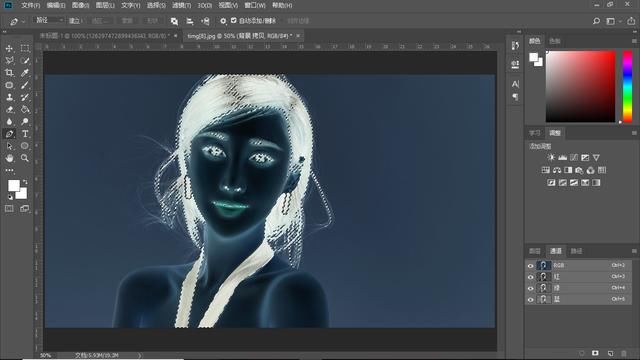Screen dimensions: 640x360
Task: Open the pen options gear dropdown
Action: [x=223, y=21]
